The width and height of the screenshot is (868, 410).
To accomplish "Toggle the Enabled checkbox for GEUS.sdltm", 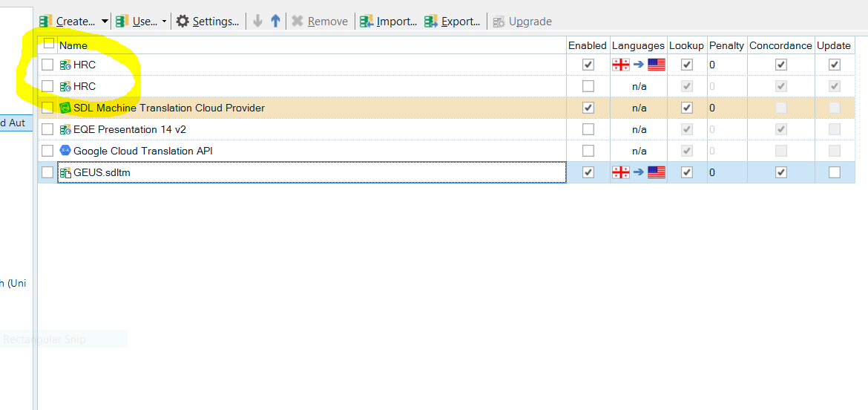I will [x=588, y=172].
